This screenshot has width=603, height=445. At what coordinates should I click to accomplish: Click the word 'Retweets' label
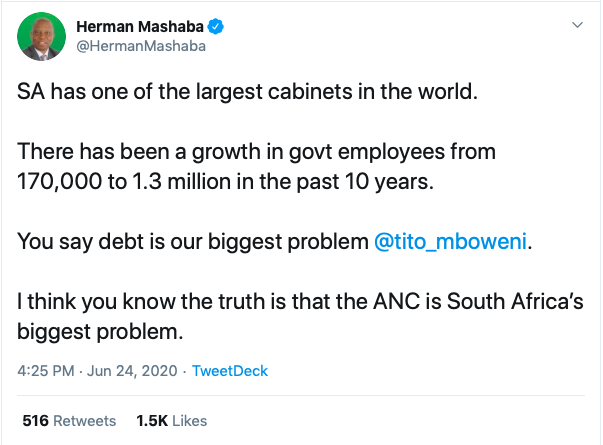[85, 421]
